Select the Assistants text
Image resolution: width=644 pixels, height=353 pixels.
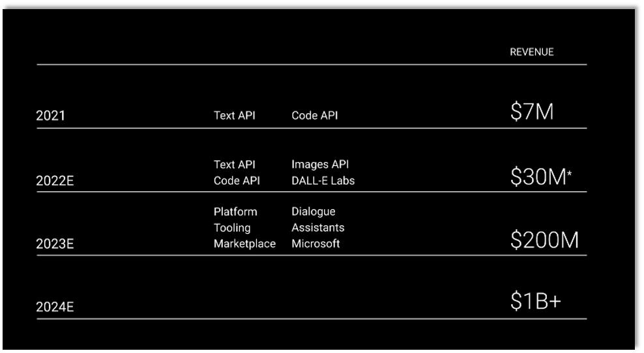click(x=317, y=228)
